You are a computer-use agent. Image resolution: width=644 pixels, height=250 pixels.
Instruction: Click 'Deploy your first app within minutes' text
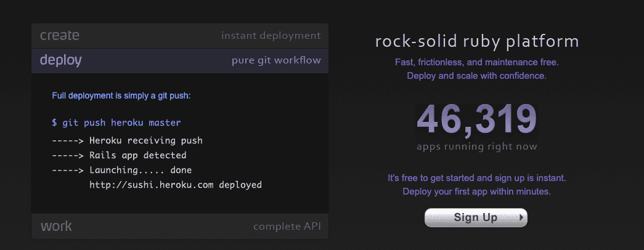pyautogui.click(x=476, y=192)
